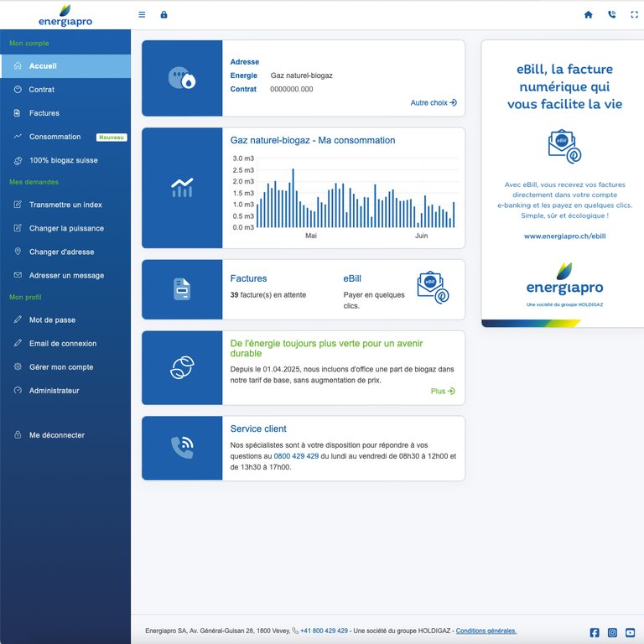Click the eBill heading on invoices card
This screenshot has width=644, height=644.
352,278
